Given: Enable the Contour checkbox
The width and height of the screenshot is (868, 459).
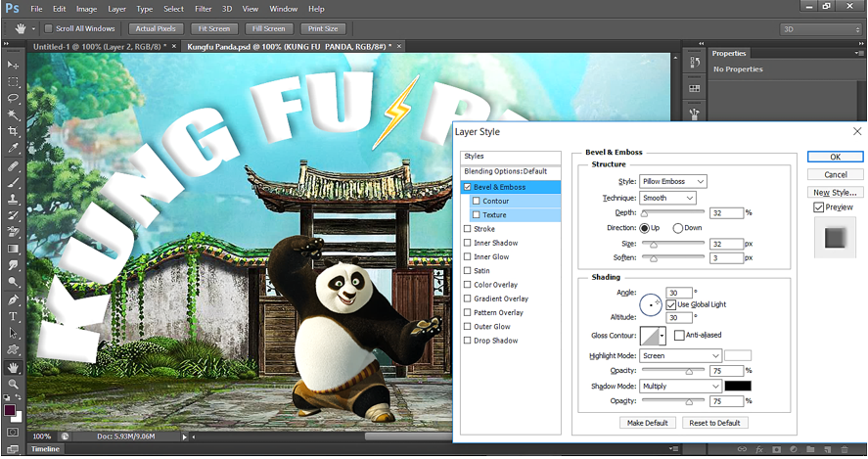Looking at the screenshot, I should click(476, 201).
